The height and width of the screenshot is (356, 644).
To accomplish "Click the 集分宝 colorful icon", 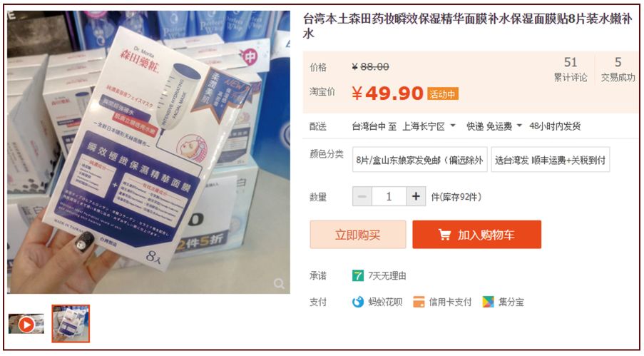I will click(x=488, y=302).
